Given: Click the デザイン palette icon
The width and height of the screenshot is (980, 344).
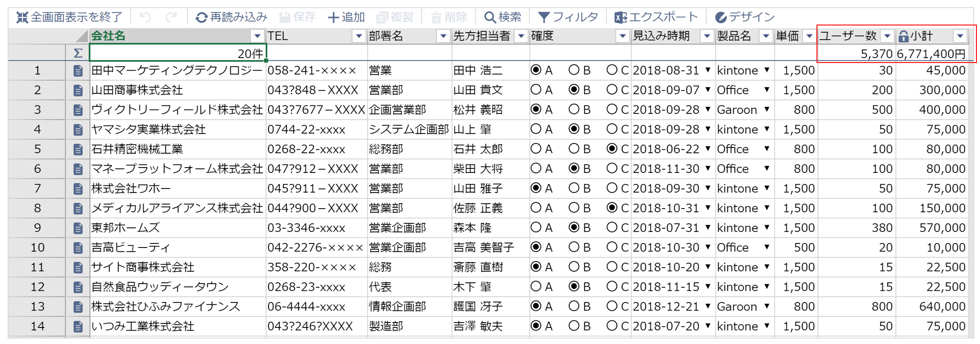Looking at the screenshot, I should pos(720,17).
